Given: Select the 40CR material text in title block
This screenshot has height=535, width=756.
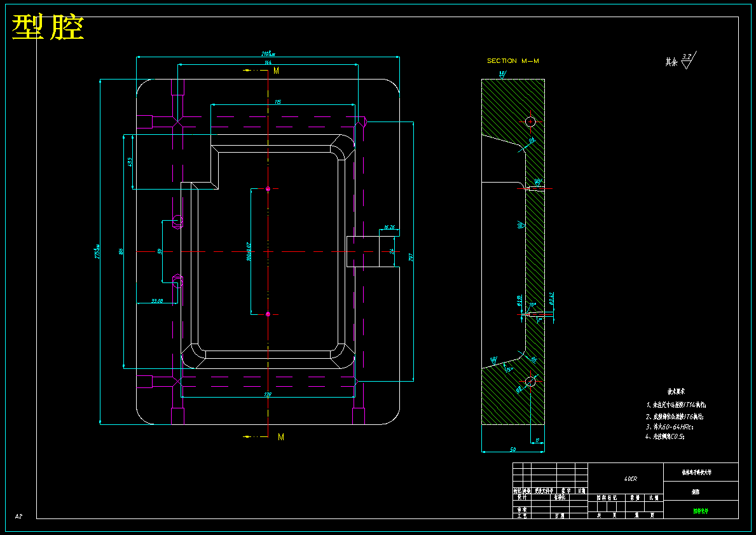Looking at the screenshot, I should tap(630, 479).
